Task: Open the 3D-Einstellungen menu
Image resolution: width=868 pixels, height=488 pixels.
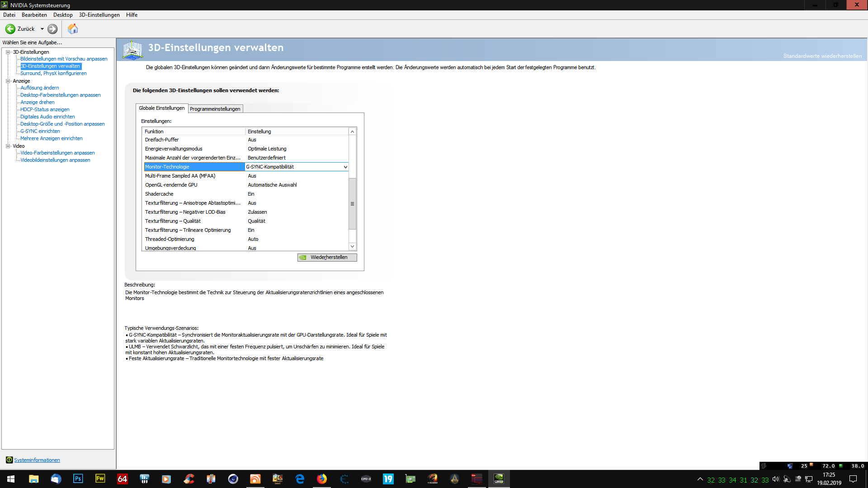Action: (99, 15)
